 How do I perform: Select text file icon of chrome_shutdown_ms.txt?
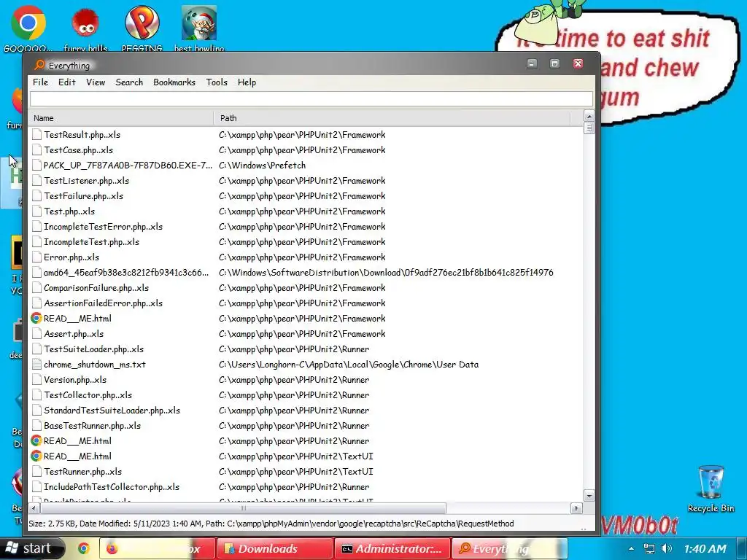pos(36,365)
